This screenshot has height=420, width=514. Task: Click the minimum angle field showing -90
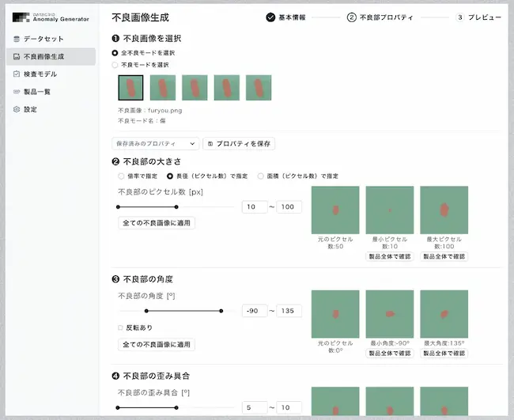click(254, 311)
